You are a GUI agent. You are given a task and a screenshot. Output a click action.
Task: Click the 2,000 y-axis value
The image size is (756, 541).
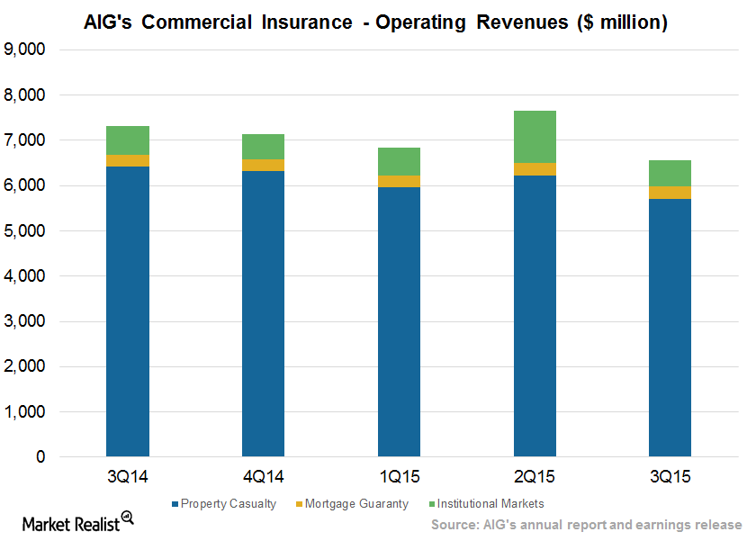click(x=24, y=366)
